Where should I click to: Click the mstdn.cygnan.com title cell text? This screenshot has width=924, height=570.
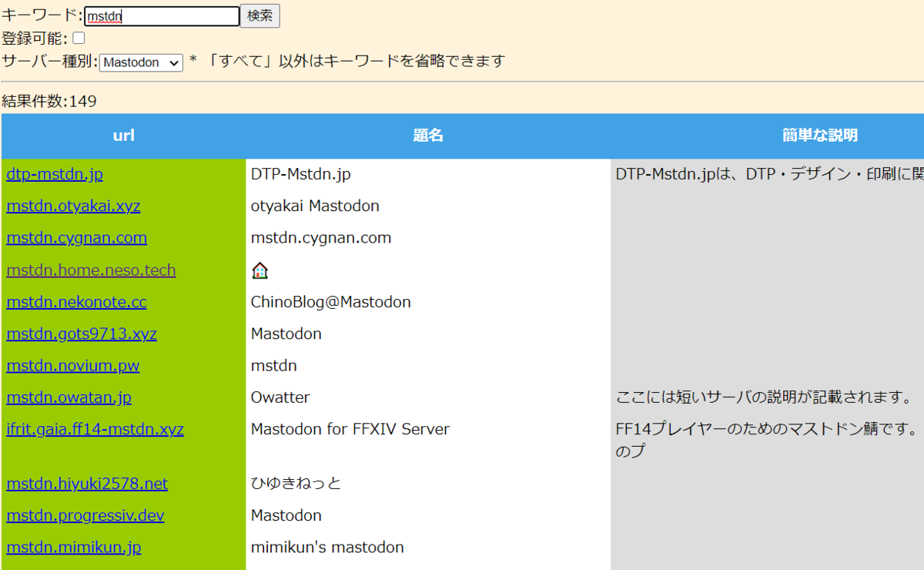[x=321, y=238]
